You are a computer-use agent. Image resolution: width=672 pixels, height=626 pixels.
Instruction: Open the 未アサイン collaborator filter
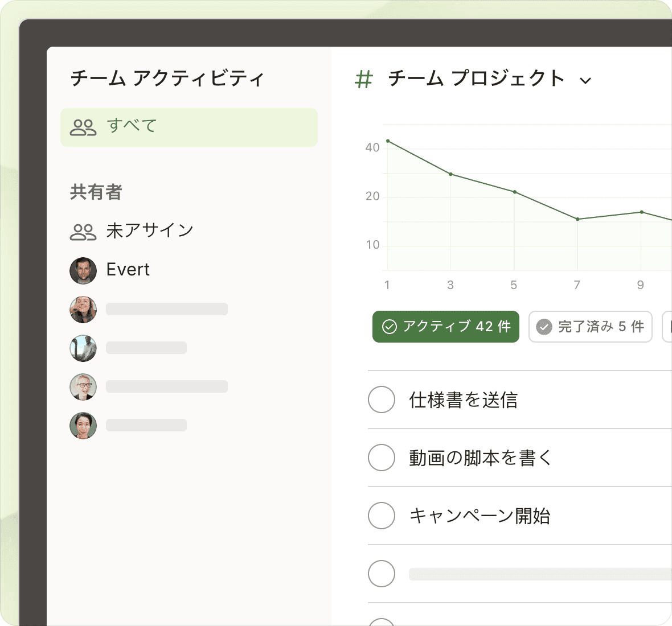(150, 230)
